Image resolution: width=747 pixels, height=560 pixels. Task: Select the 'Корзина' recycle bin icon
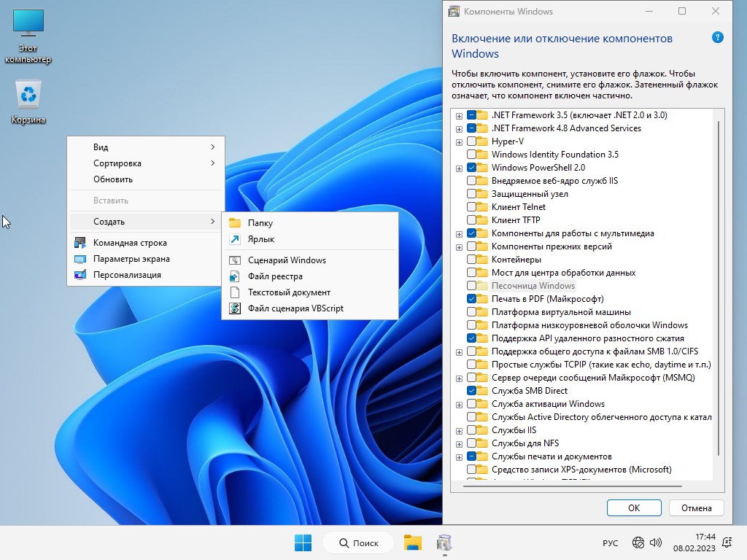click(x=28, y=102)
